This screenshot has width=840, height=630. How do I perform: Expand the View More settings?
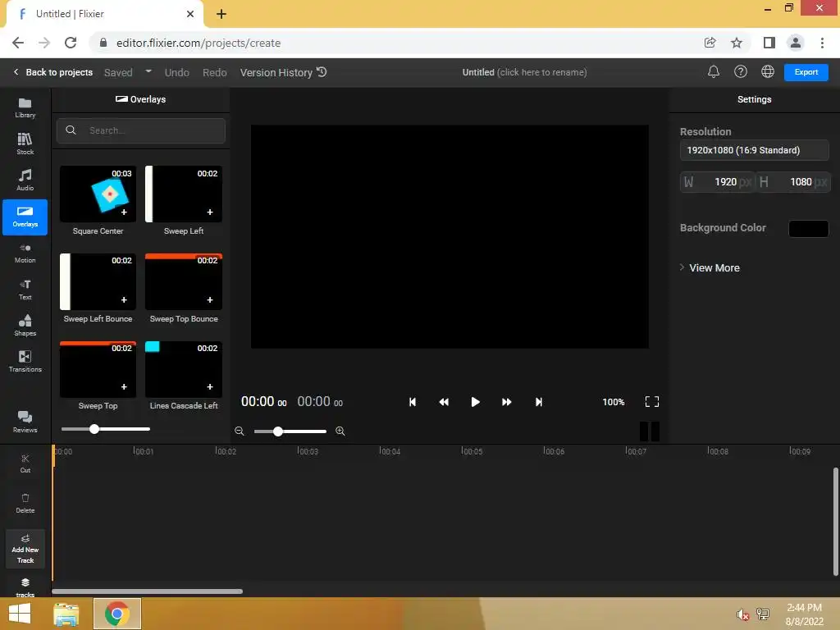click(x=710, y=268)
